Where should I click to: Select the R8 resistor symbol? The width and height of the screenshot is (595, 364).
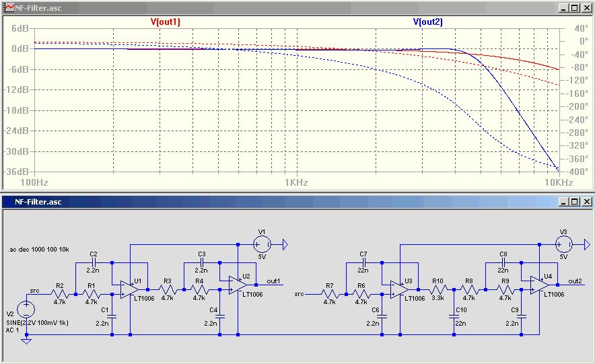469,290
